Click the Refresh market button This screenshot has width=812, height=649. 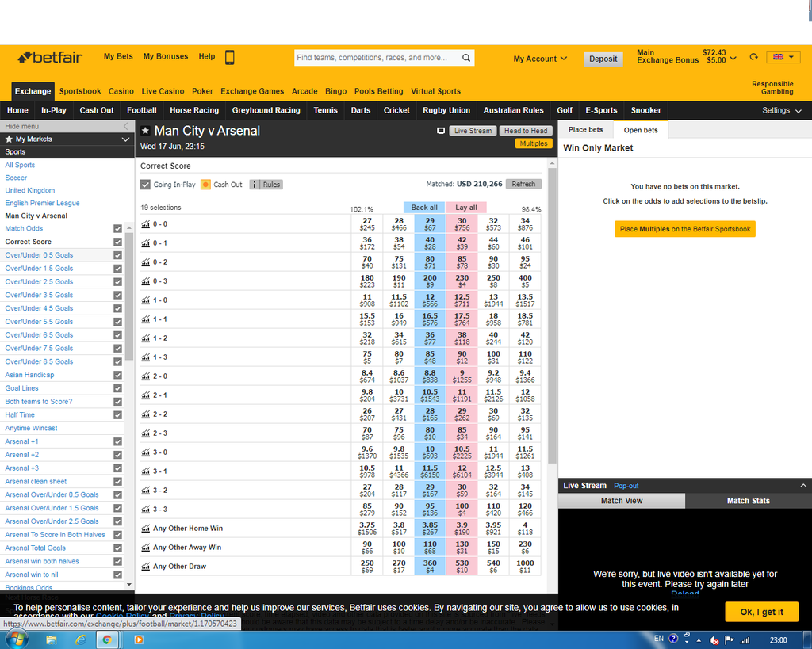point(523,185)
